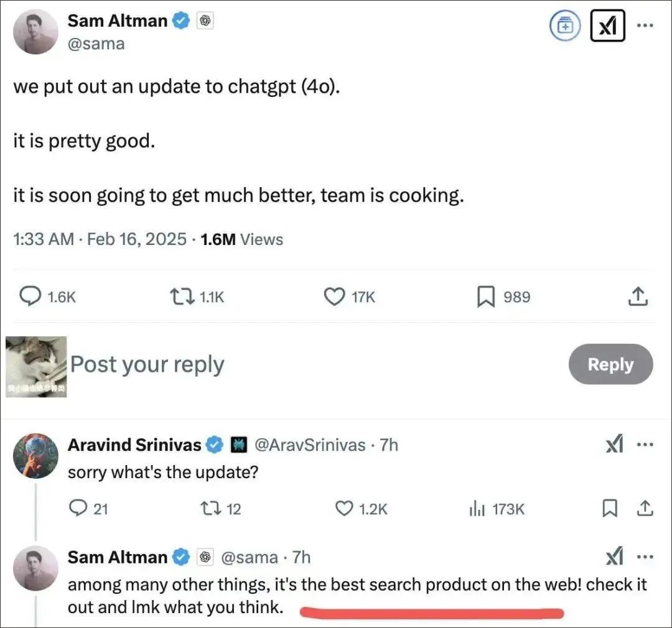Open @sama handle link under Sam Altman name
Viewport: 672px width, 628px height.
(96, 44)
